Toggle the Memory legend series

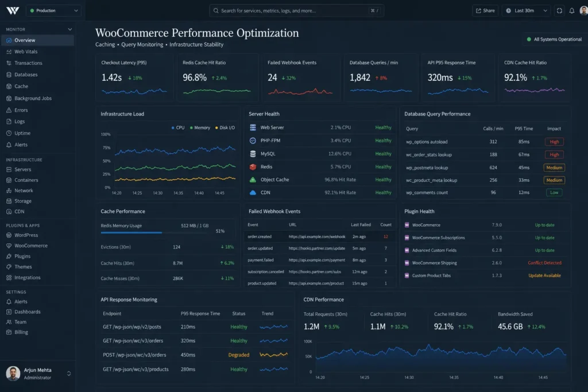200,128
